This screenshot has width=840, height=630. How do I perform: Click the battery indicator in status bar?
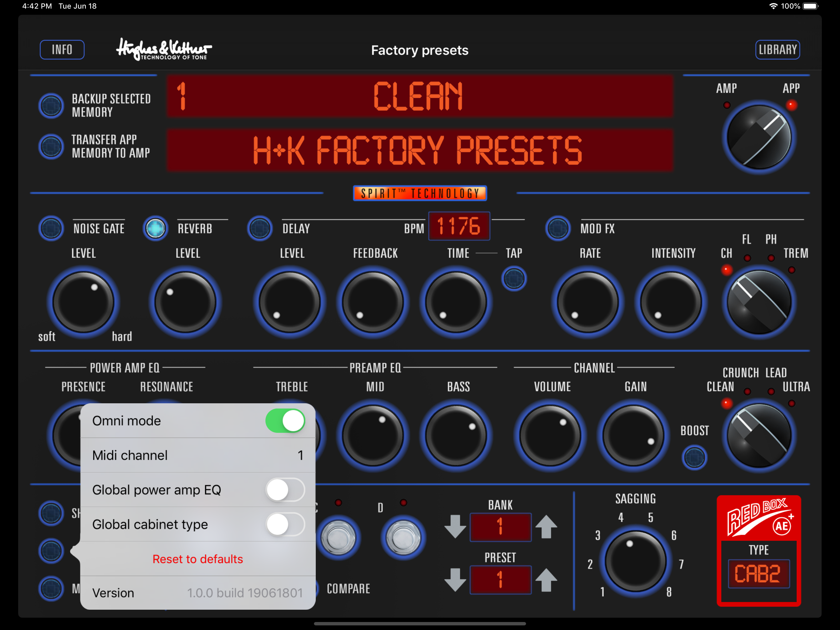coord(811,6)
